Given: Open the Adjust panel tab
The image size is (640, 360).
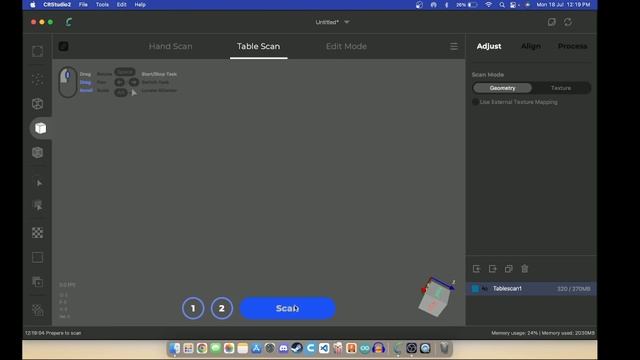Looking at the screenshot, I should [489, 46].
